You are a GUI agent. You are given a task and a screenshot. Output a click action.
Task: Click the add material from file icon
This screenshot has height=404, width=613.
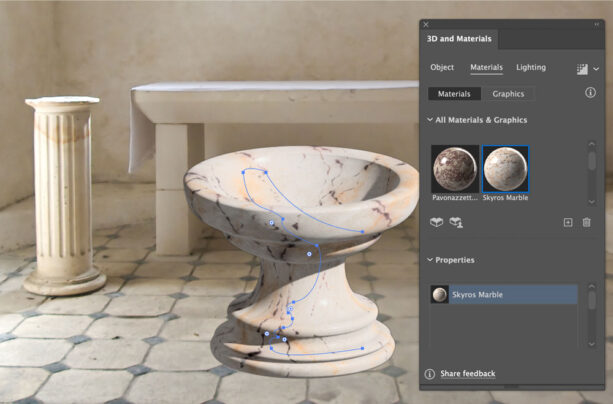pos(456,222)
